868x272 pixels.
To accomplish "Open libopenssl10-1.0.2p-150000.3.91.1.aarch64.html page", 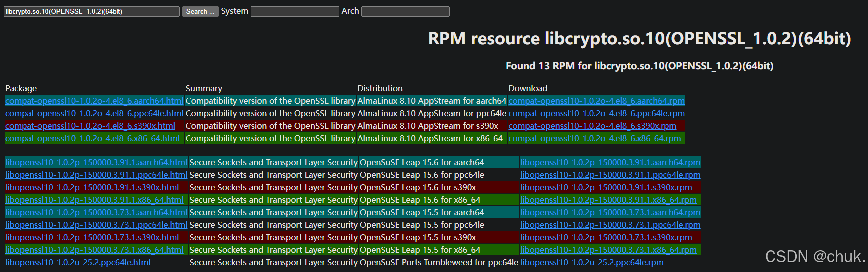I will point(96,162).
